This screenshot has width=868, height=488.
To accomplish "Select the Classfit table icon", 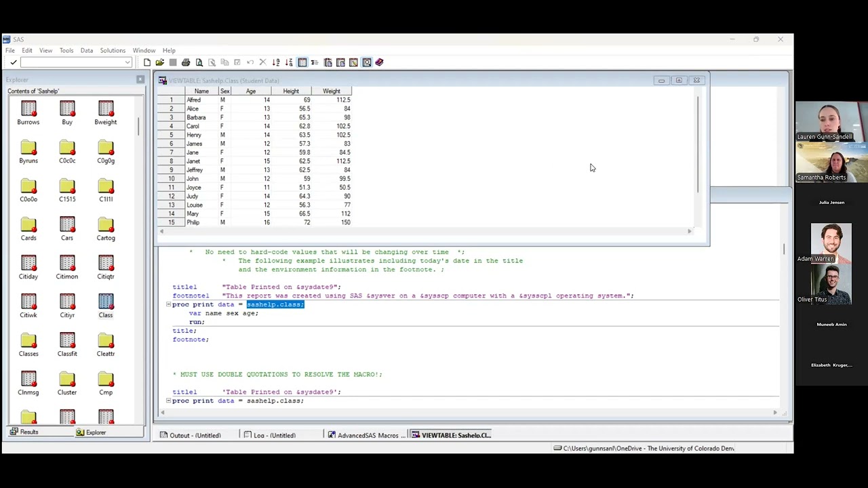I will [67, 341].
